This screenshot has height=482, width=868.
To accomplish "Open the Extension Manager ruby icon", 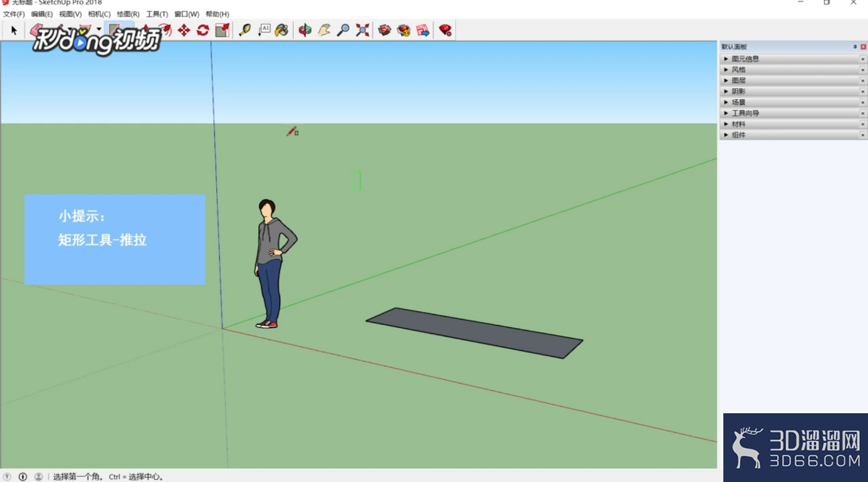I will tap(445, 30).
